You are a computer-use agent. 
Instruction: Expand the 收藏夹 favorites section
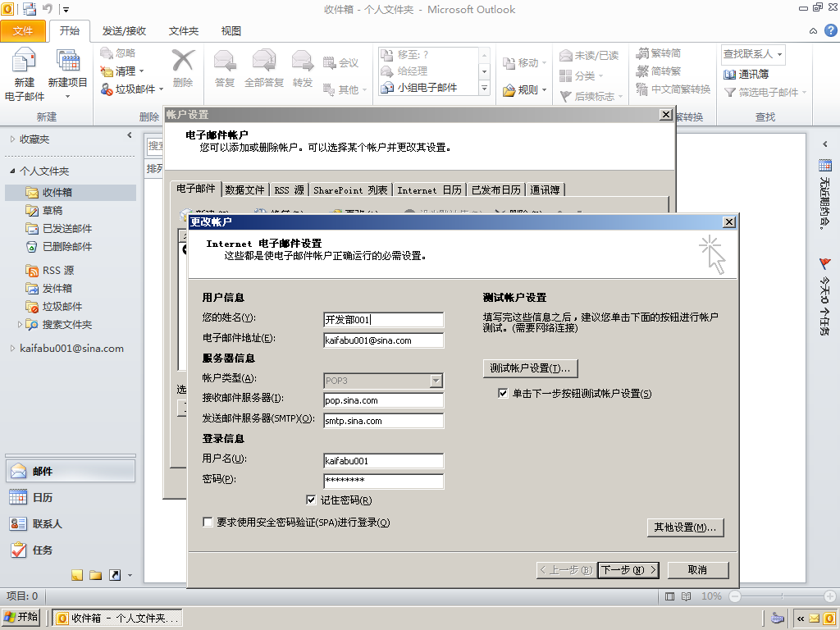(x=12, y=139)
